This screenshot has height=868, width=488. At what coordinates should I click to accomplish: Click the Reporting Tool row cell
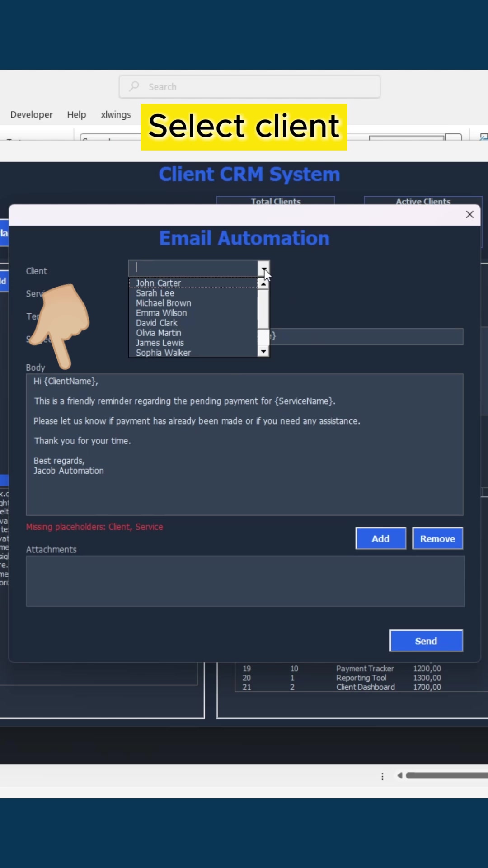coord(361,678)
